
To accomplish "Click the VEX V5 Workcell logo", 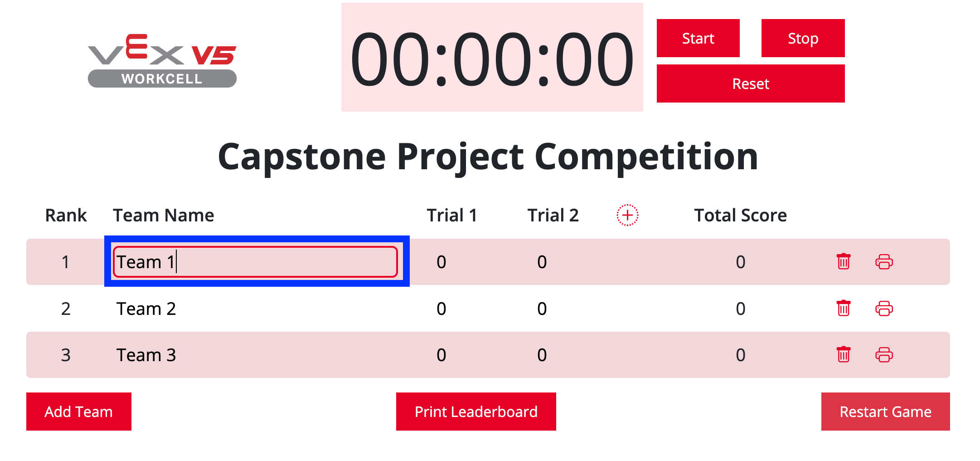I will (162, 61).
